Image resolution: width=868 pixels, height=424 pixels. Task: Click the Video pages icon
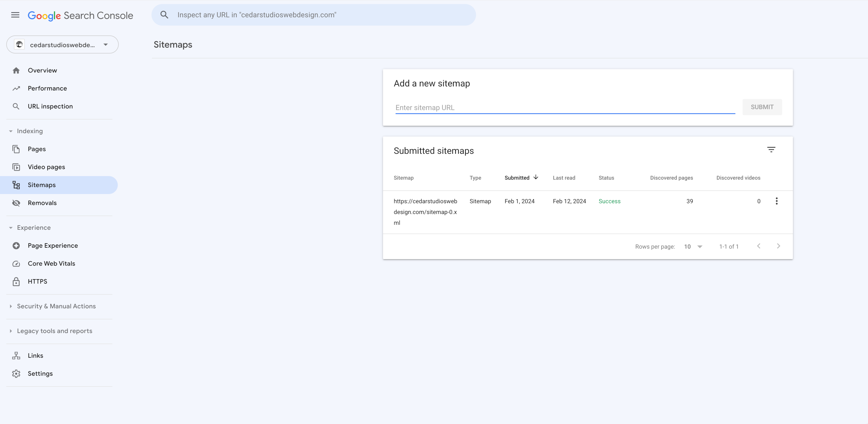click(x=16, y=167)
